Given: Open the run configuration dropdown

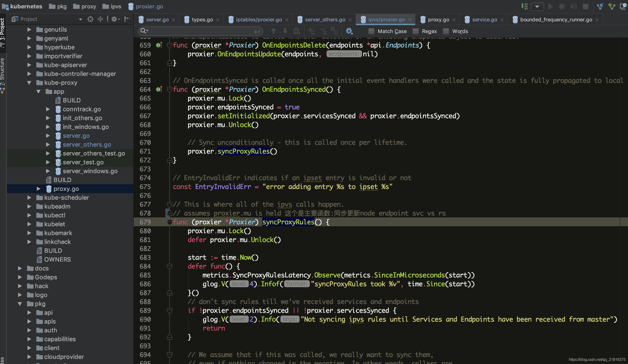Looking at the screenshot, I should pyautogui.click(x=537, y=7).
